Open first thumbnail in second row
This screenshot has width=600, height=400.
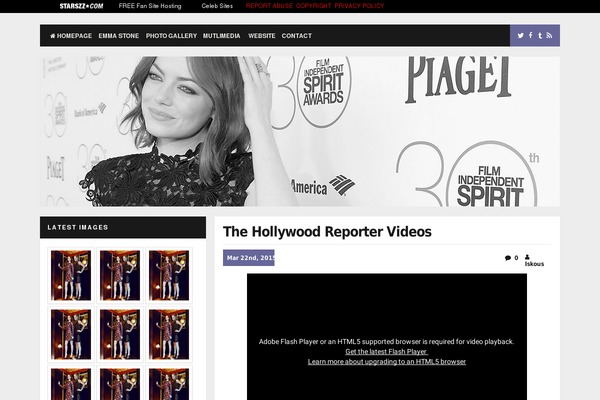tap(71, 334)
